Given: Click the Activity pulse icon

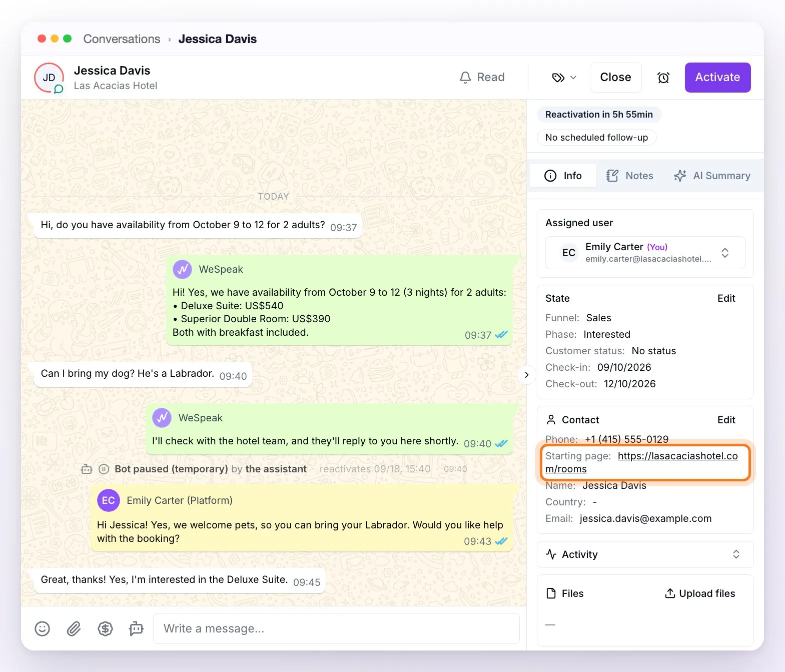Looking at the screenshot, I should [x=551, y=554].
